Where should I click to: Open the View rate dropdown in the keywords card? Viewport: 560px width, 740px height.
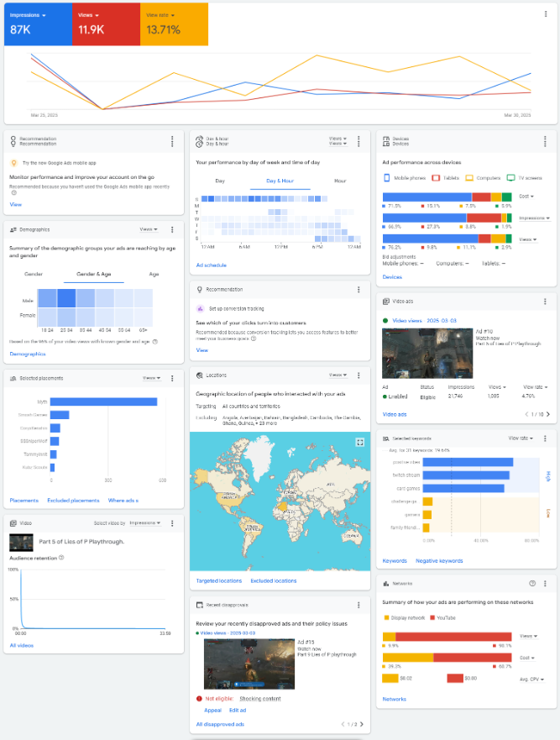pyautogui.click(x=521, y=438)
